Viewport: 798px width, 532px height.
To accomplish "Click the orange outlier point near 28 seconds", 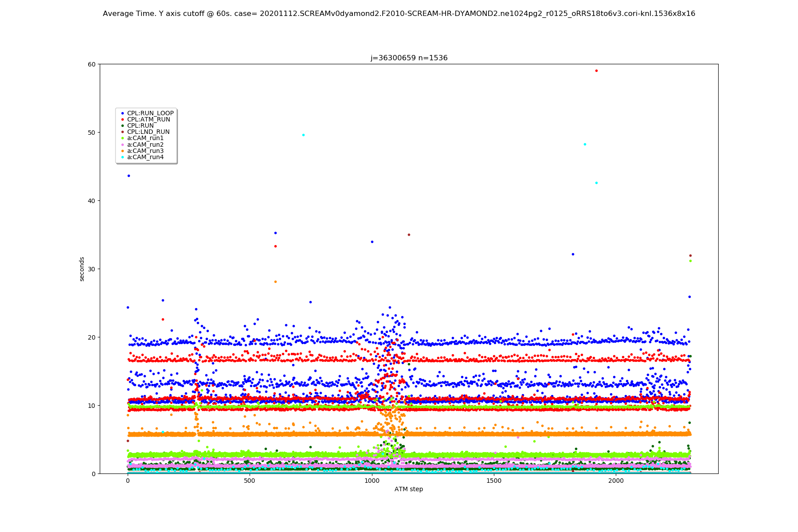I will click(275, 282).
